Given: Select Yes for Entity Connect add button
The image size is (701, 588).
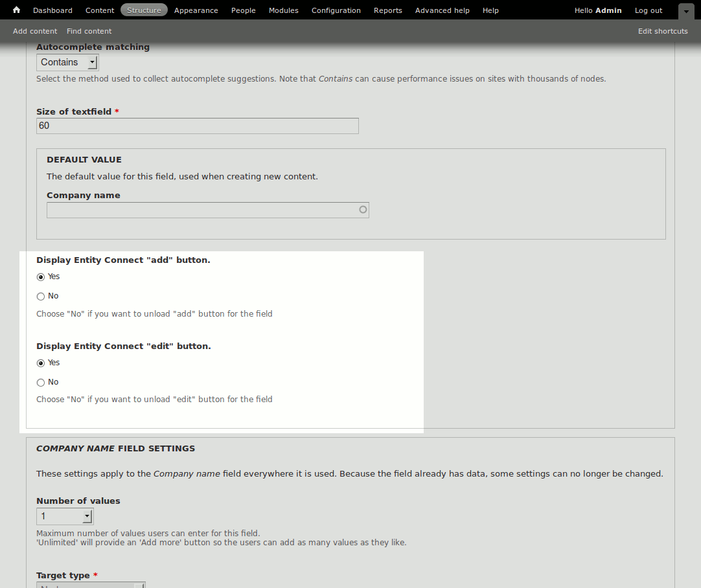Looking at the screenshot, I should (x=41, y=277).
